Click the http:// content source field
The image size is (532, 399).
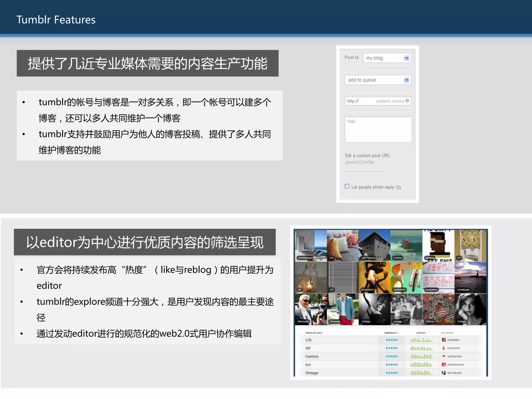tap(378, 101)
